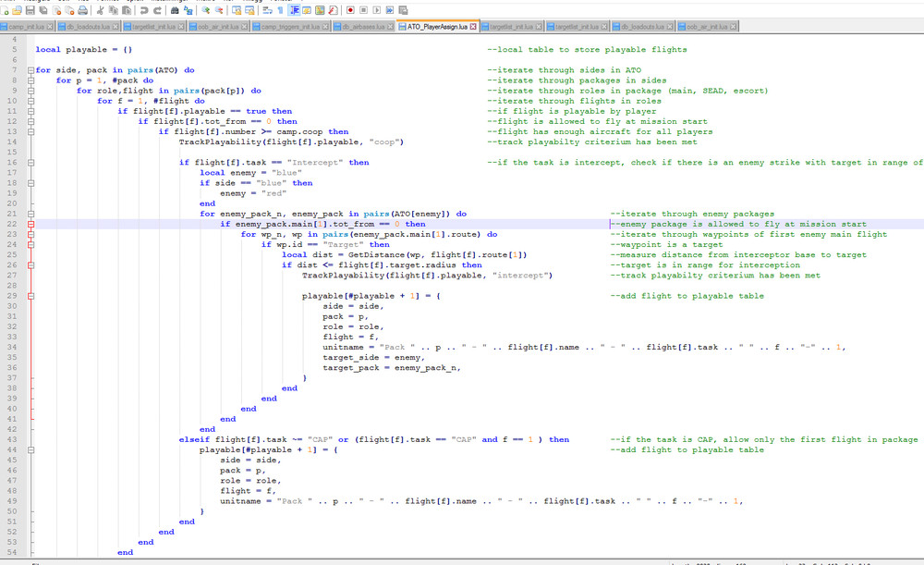Toggle Word Wrap in the toolbar
Image resolution: width=924 pixels, height=565 pixels.
click(x=266, y=10)
